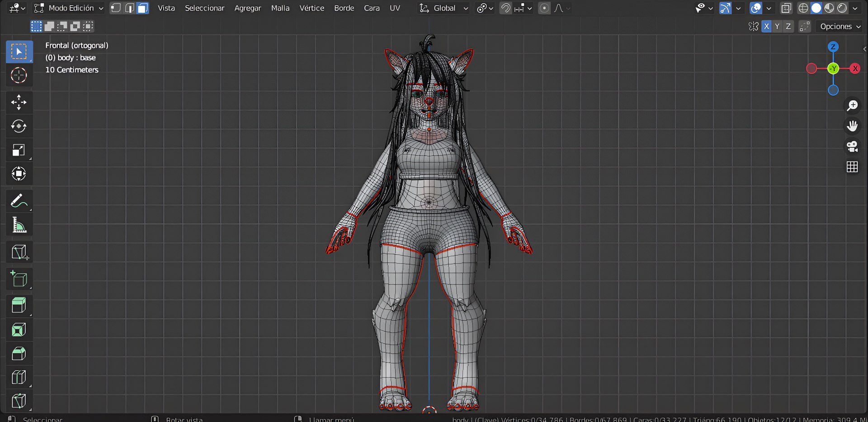The width and height of the screenshot is (868, 422).
Task: Toggle X axis mirror
Action: 766,26
